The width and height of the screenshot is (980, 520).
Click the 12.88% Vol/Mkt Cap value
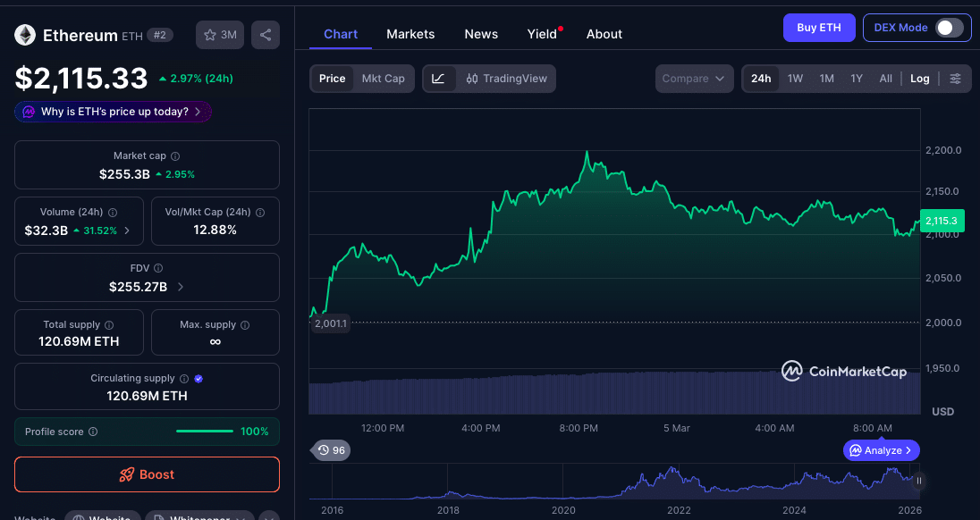[215, 231]
